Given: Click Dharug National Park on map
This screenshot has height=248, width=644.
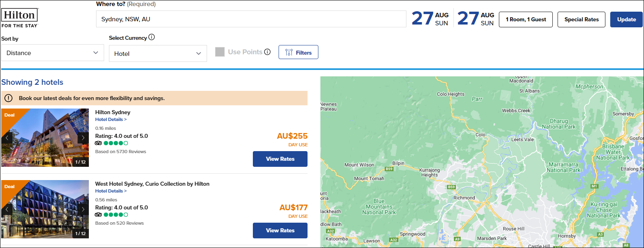Looking at the screenshot, I should click(559, 124).
